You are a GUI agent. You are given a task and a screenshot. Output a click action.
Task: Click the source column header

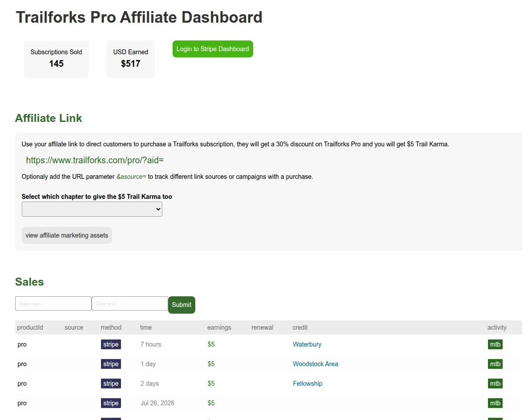point(74,327)
